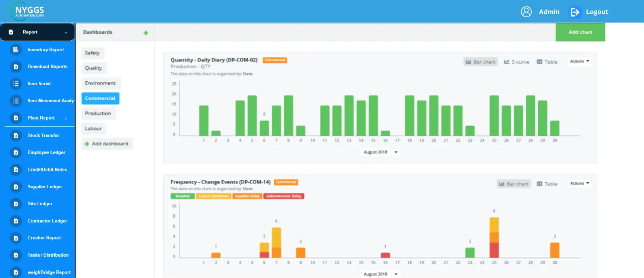
Task: Open the Crusher Report link
Action: pyautogui.click(x=44, y=238)
